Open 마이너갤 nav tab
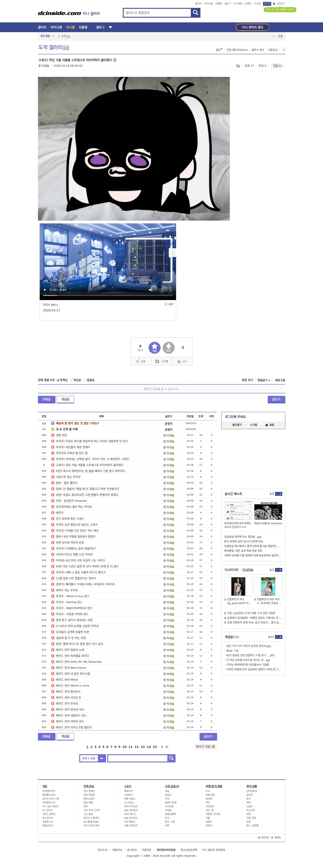 (x=56, y=27)
